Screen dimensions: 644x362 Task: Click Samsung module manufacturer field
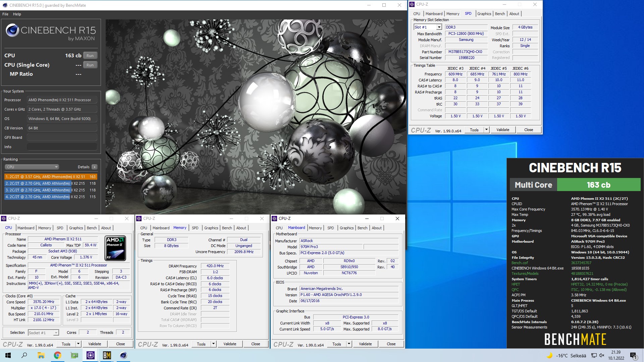(466, 40)
